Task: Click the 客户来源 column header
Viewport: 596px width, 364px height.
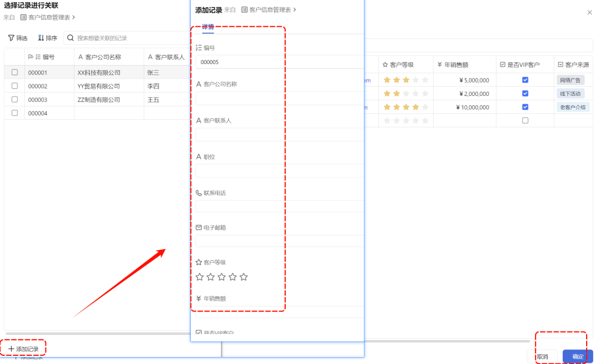Action: pos(573,65)
